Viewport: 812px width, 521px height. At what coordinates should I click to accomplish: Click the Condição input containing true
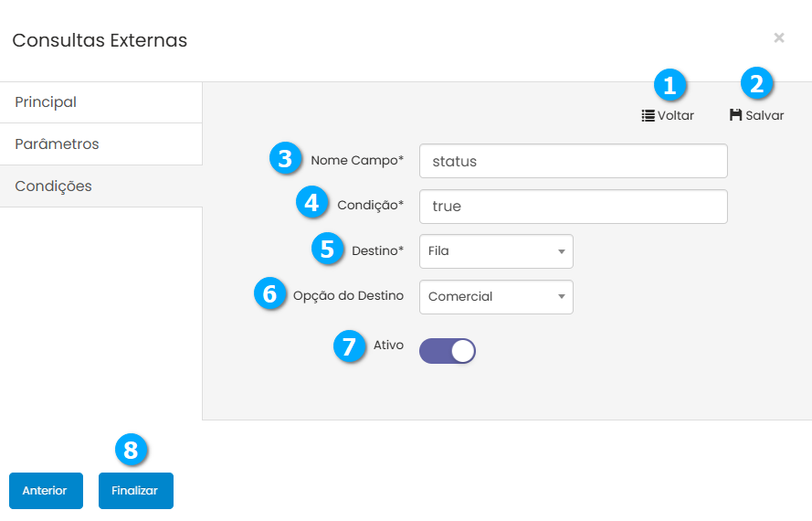tap(573, 207)
